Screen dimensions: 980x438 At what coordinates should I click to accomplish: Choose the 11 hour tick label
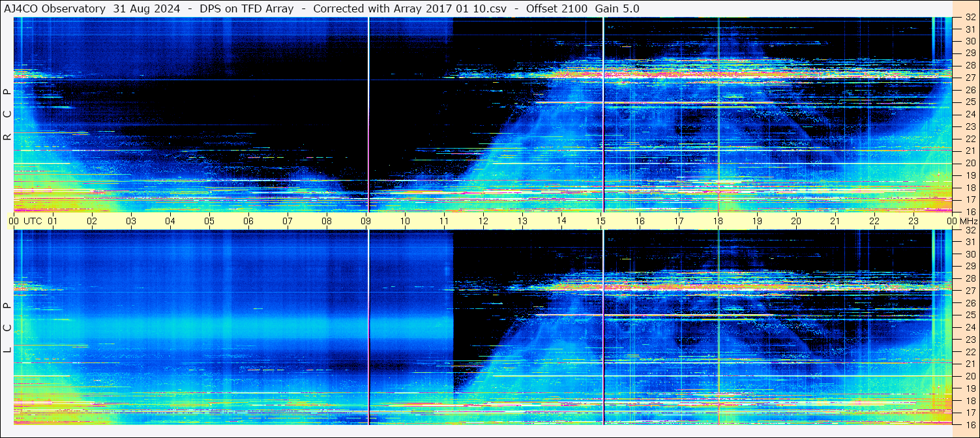[444, 221]
